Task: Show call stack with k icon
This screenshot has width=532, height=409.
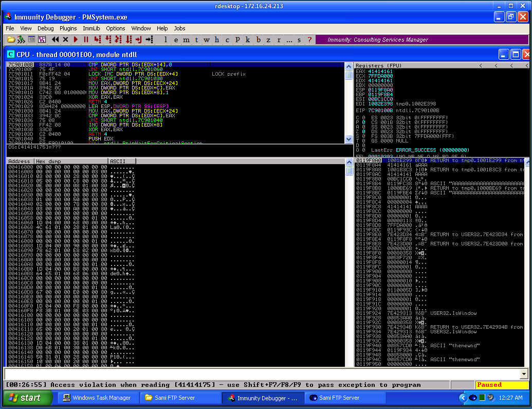Action: (248, 40)
